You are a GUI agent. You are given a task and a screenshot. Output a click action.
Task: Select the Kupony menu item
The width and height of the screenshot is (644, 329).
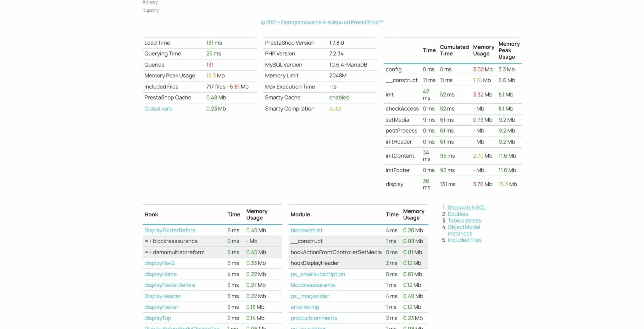(150, 10)
